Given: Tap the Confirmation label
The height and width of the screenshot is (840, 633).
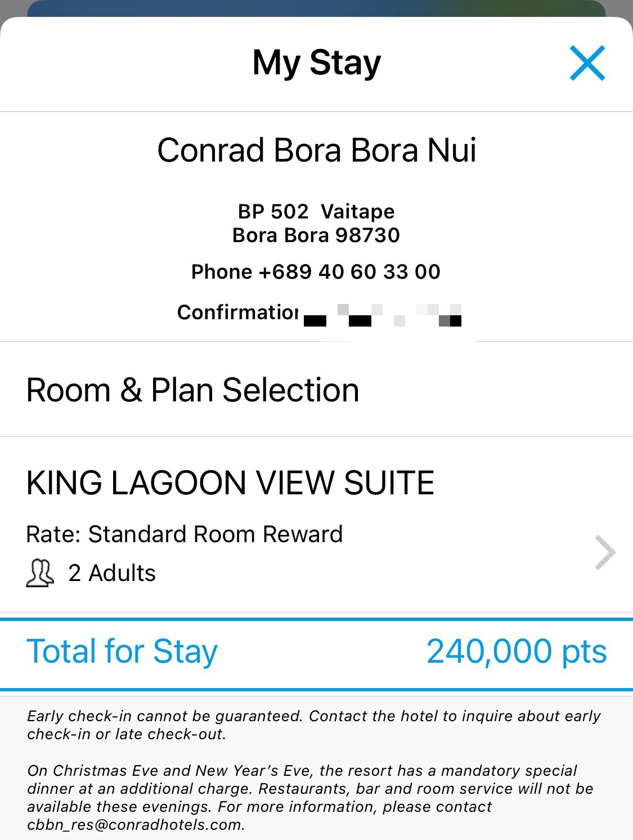Looking at the screenshot, I should pyautogui.click(x=238, y=312).
